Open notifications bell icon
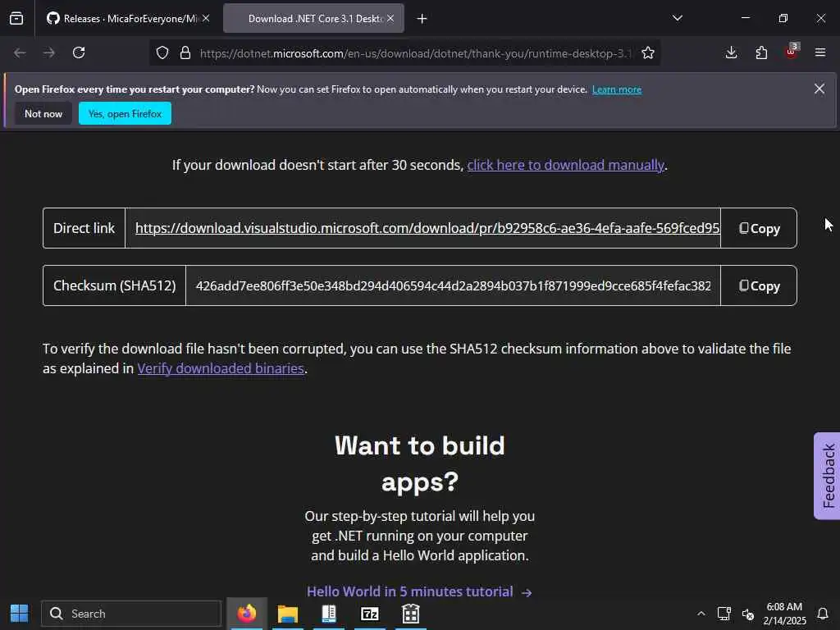This screenshot has height=630, width=840. (822, 614)
